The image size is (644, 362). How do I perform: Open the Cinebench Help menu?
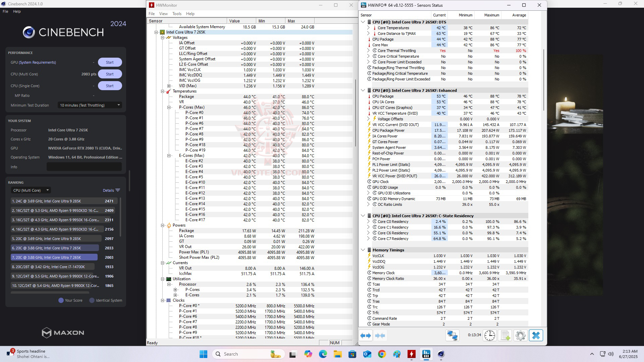pyautogui.click(x=17, y=11)
